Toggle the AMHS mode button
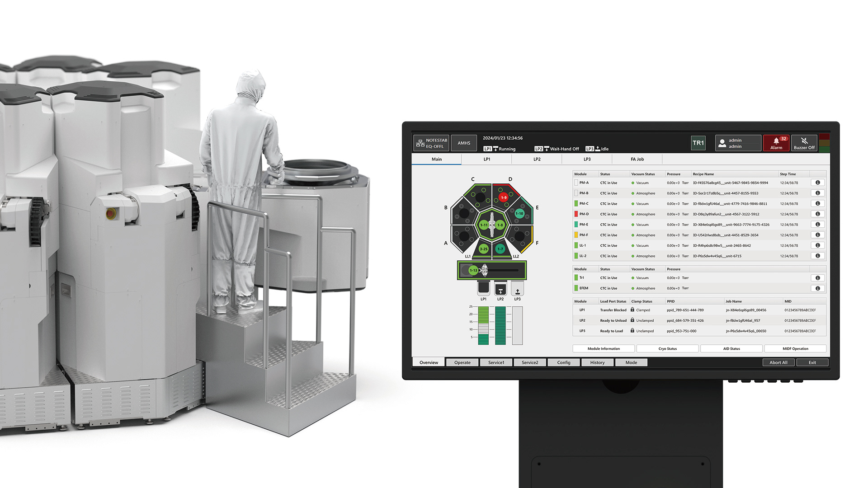This screenshot has height=488, width=868. [x=464, y=143]
